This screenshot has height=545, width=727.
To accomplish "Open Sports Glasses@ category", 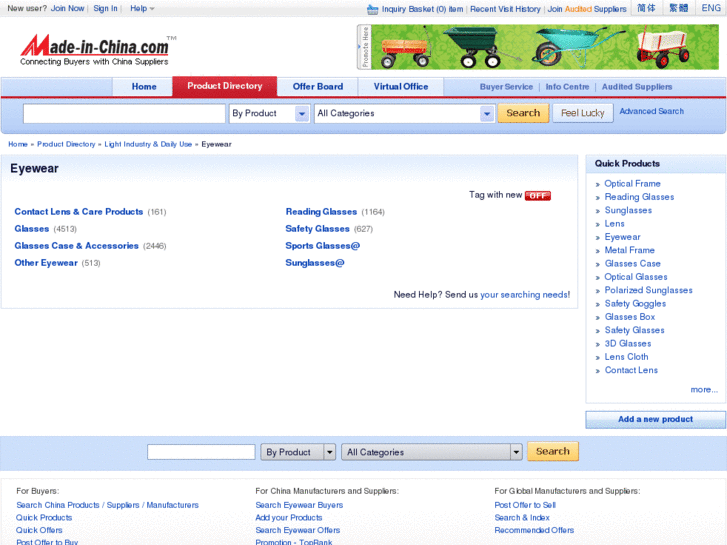I will (x=323, y=246).
